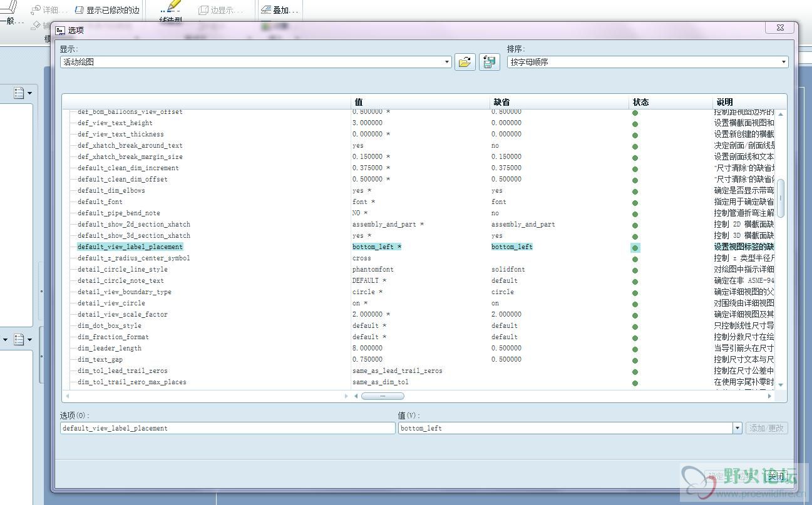Click status dot of default_view_label_placement row

point(635,248)
